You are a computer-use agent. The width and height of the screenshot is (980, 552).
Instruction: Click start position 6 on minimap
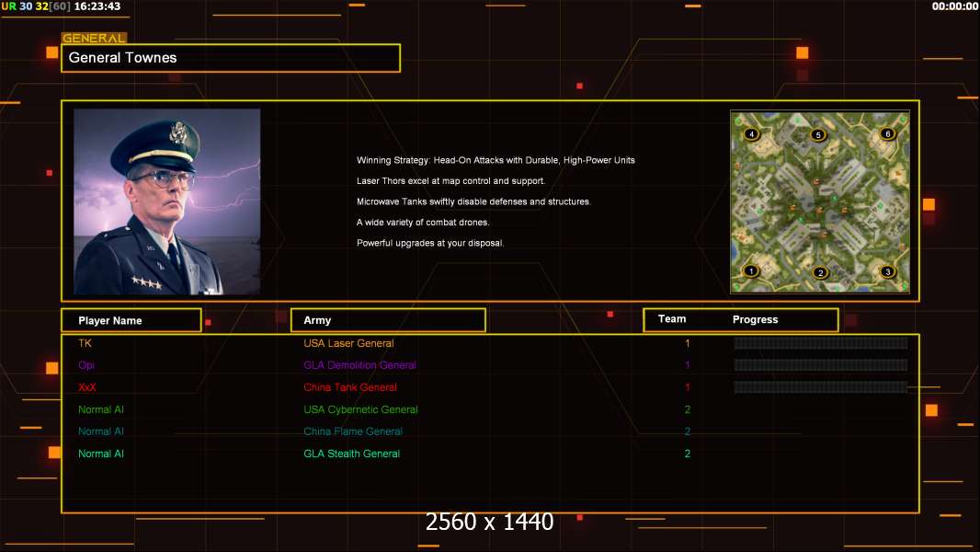tap(887, 133)
